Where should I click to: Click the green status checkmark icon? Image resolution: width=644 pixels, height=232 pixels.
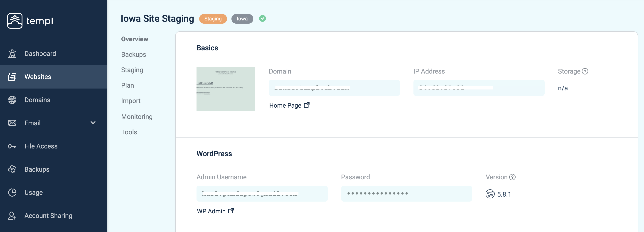262,18
